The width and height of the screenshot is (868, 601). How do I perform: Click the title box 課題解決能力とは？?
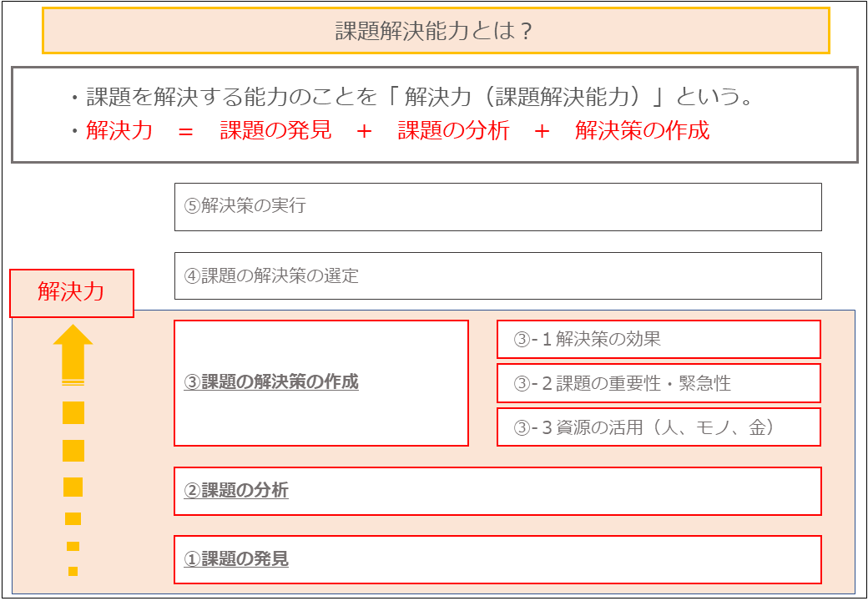click(x=436, y=30)
